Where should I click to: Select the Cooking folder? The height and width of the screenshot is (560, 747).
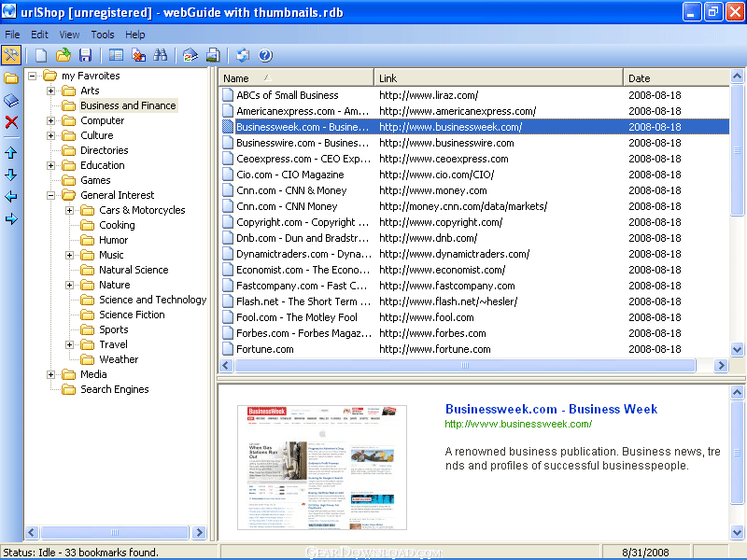point(117,225)
